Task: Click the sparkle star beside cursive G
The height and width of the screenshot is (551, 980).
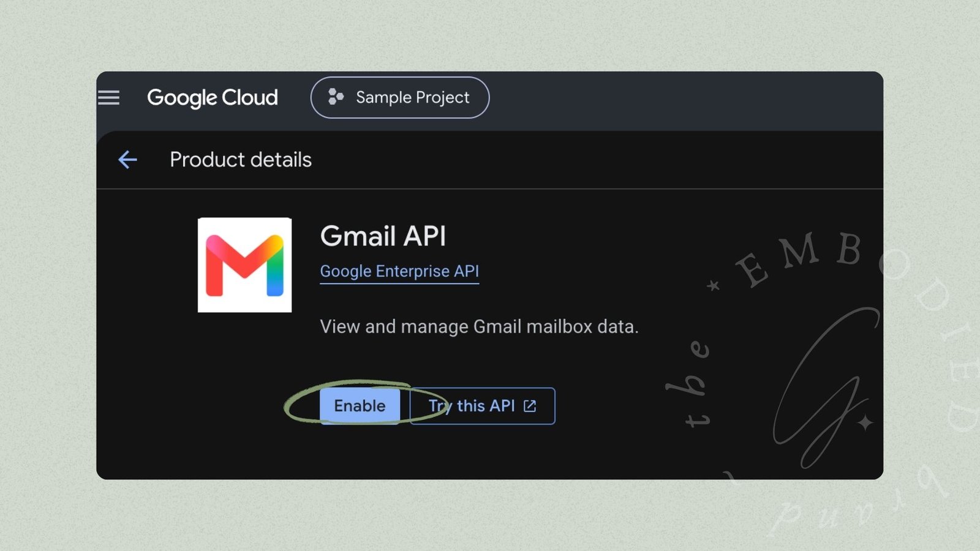Action: (x=865, y=422)
